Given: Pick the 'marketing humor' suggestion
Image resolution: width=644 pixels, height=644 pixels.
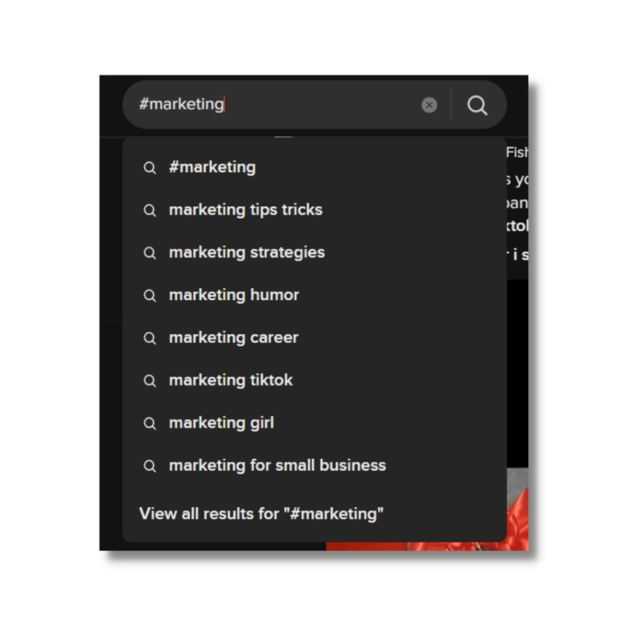Looking at the screenshot, I should point(314,296).
